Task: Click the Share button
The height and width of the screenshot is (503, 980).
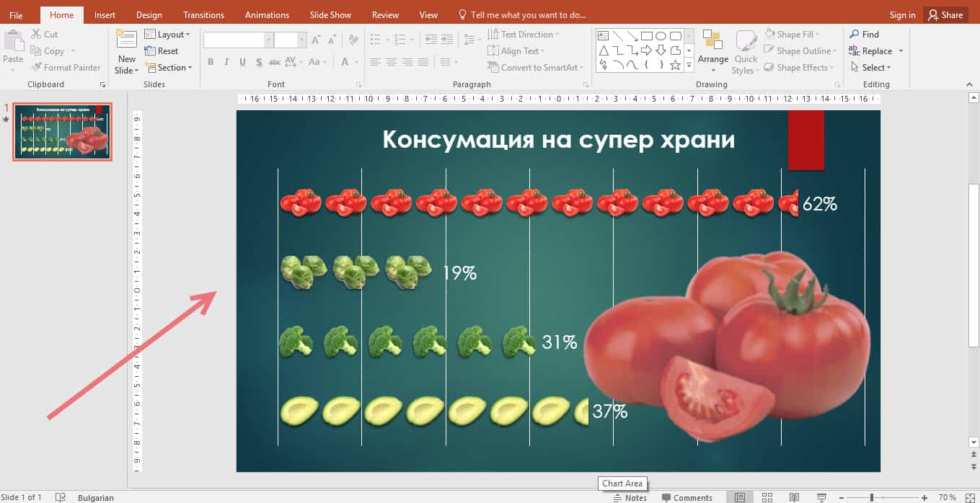Action: 945,14
